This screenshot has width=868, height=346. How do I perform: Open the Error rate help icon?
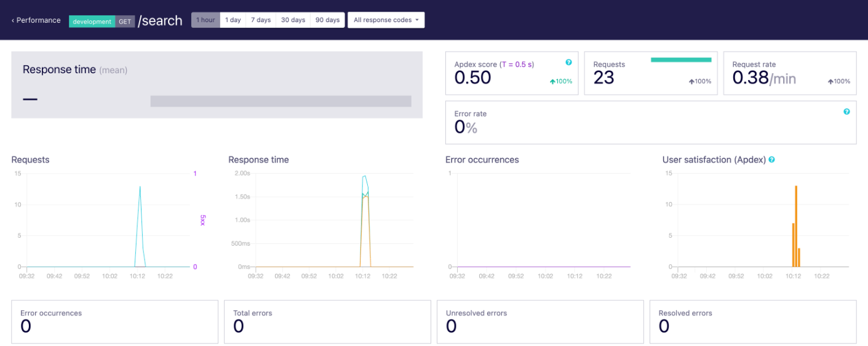[846, 111]
